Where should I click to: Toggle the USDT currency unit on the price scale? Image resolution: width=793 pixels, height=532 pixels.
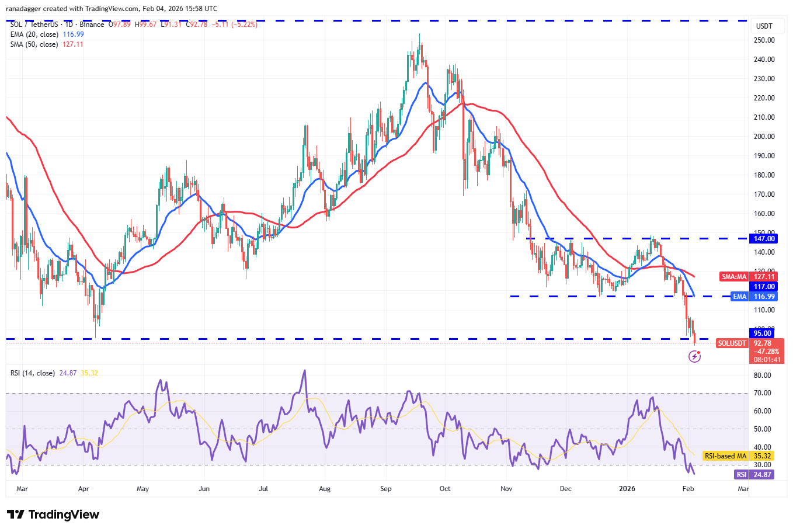[765, 25]
